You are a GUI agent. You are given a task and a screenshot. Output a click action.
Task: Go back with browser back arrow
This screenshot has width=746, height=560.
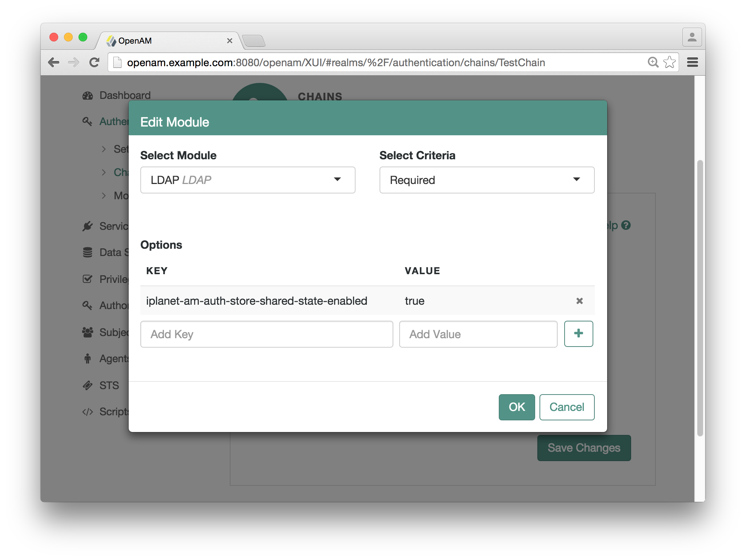pos(53,63)
